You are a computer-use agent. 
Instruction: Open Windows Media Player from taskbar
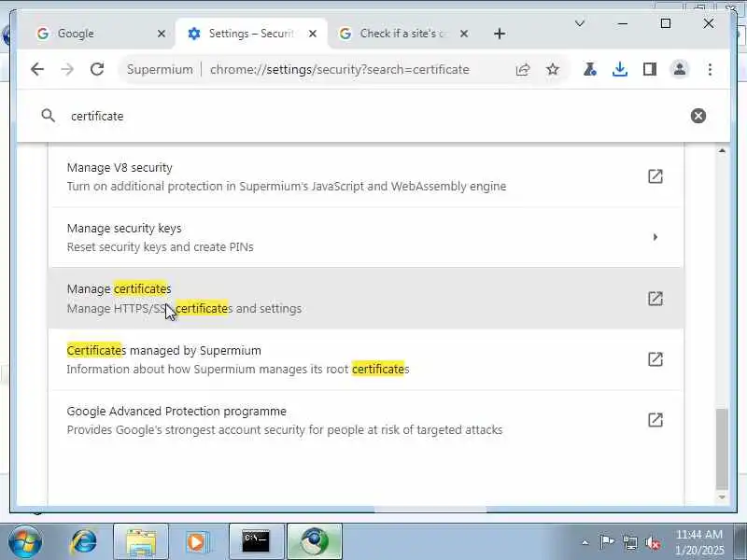coord(196,541)
